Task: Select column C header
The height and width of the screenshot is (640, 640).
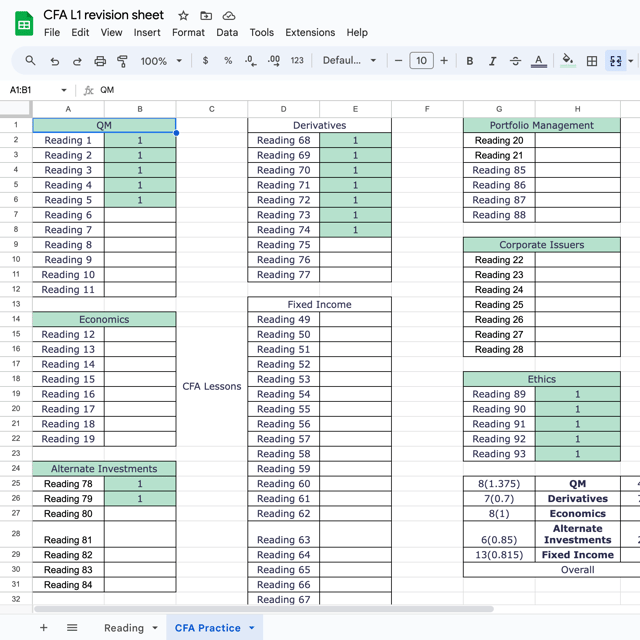Action: click(211, 109)
